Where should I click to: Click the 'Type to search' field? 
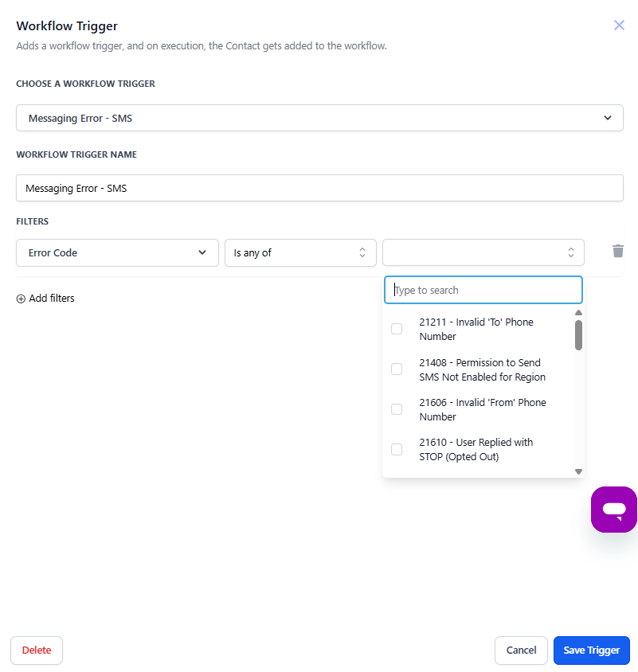483,290
